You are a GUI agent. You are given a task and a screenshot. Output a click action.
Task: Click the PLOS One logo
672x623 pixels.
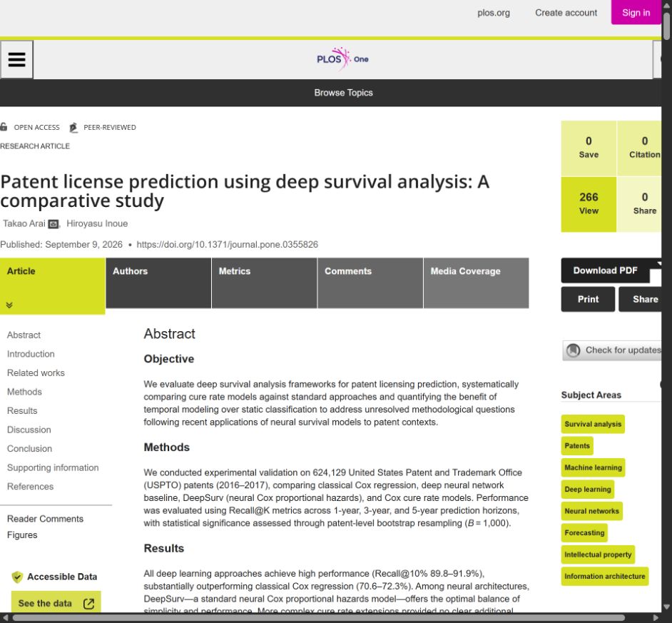click(342, 59)
